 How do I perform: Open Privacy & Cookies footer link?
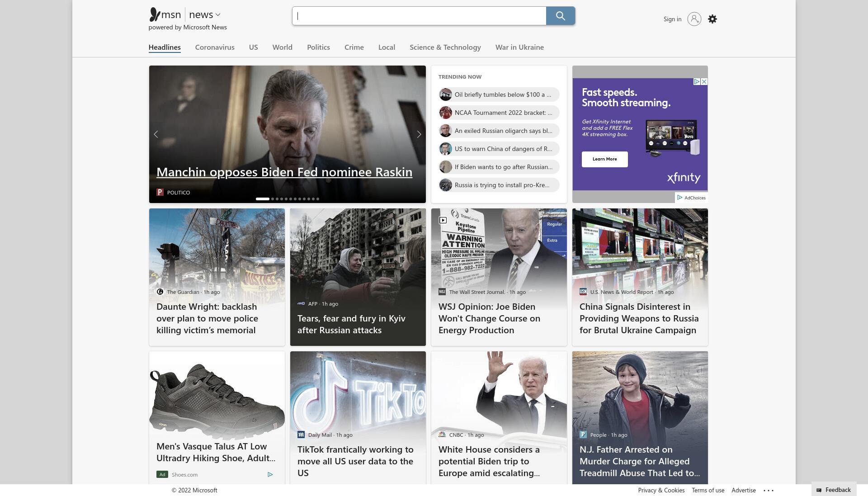tap(661, 491)
